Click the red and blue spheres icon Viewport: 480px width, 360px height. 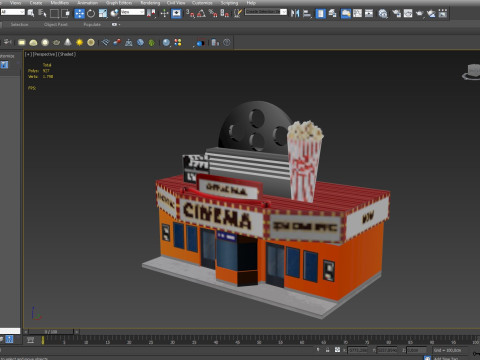[x=117, y=42]
